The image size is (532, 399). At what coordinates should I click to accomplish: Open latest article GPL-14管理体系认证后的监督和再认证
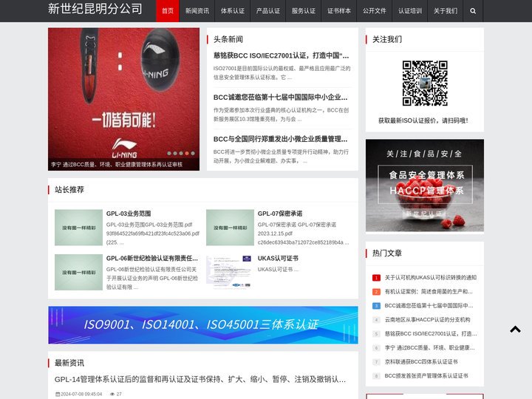pos(200,379)
